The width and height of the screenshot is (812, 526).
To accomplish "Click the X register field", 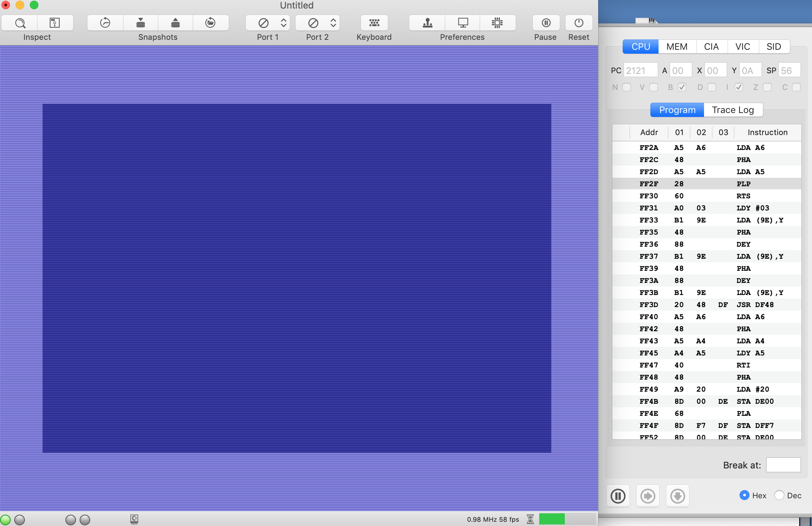I will tap(715, 70).
